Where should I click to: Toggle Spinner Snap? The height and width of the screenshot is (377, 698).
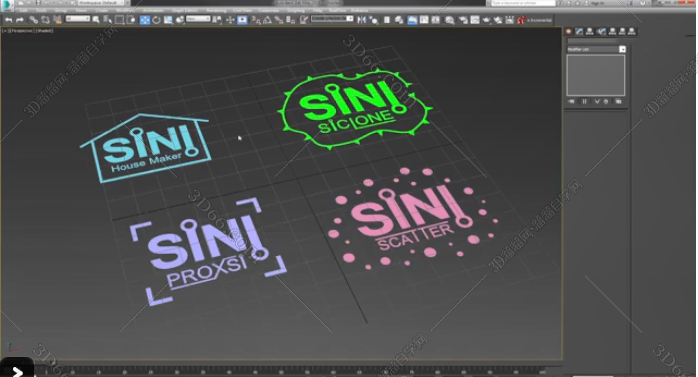[x=290, y=20]
